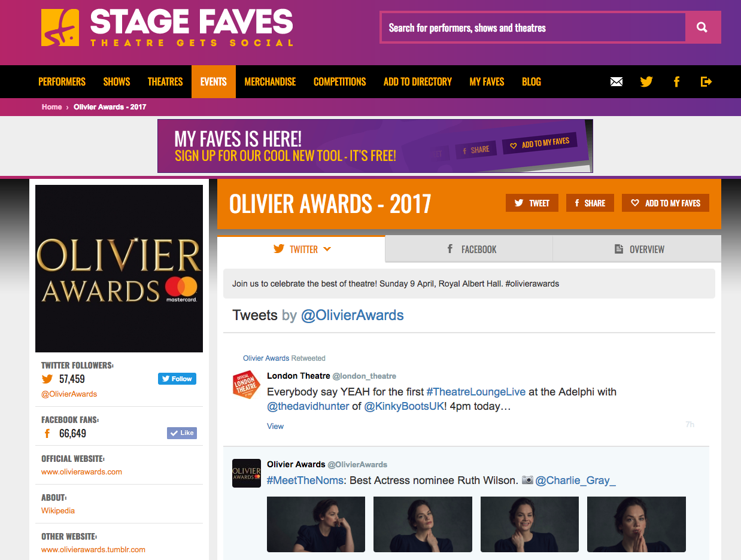741x560 pixels.
Task: Click the Home breadcrumb link
Action: (x=51, y=107)
